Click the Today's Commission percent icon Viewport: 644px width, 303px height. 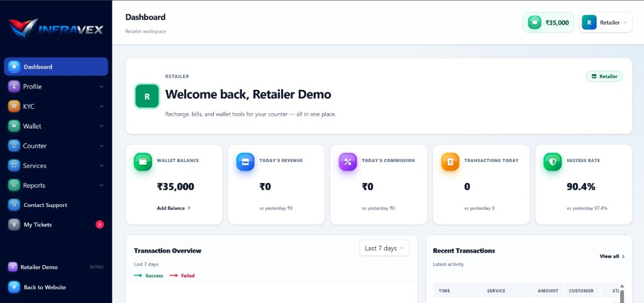[348, 162]
